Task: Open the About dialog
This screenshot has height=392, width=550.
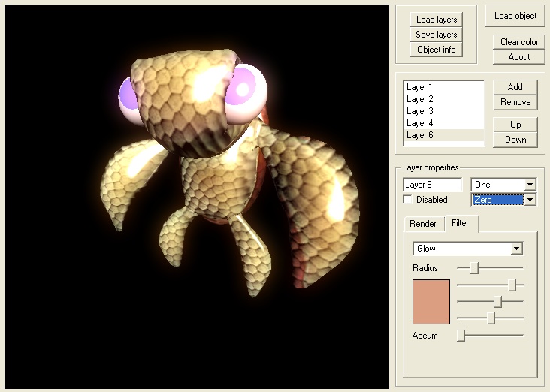Action: click(x=518, y=57)
